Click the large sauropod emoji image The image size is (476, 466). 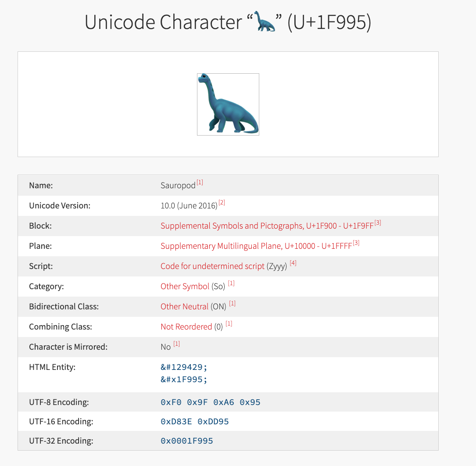click(x=228, y=104)
